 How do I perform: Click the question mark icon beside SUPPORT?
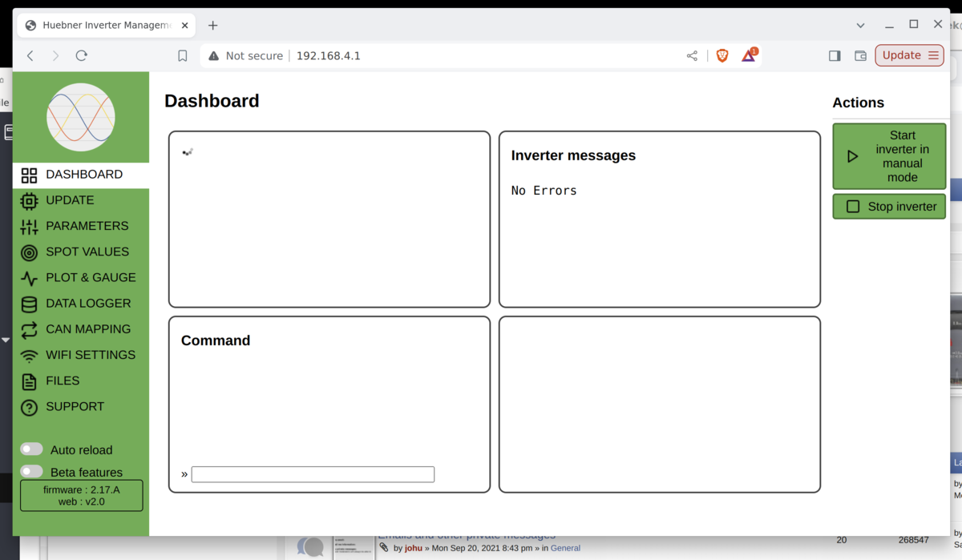click(x=29, y=407)
